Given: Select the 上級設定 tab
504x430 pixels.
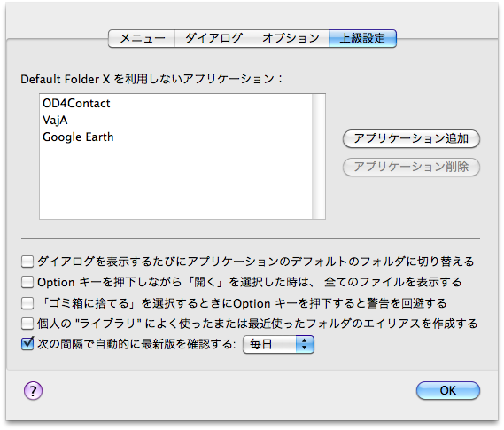Looking at the screenshot, I should (362, 39).
